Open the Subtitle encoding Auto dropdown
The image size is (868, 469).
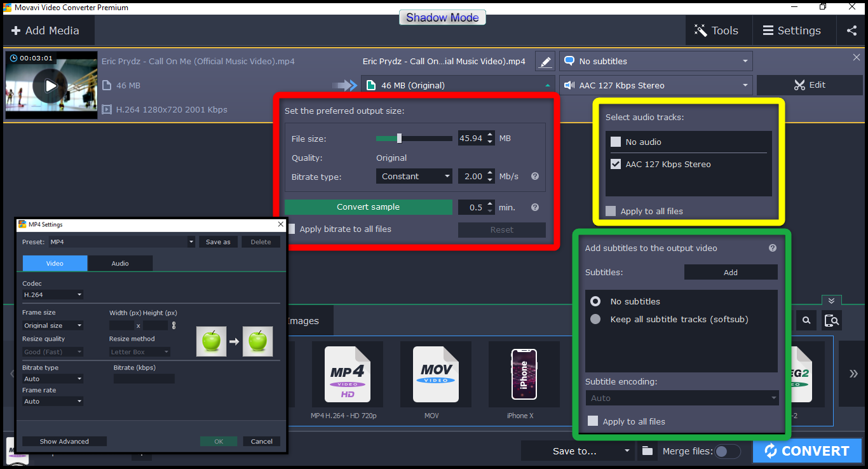pyautogui.click(x=681, y=398)
